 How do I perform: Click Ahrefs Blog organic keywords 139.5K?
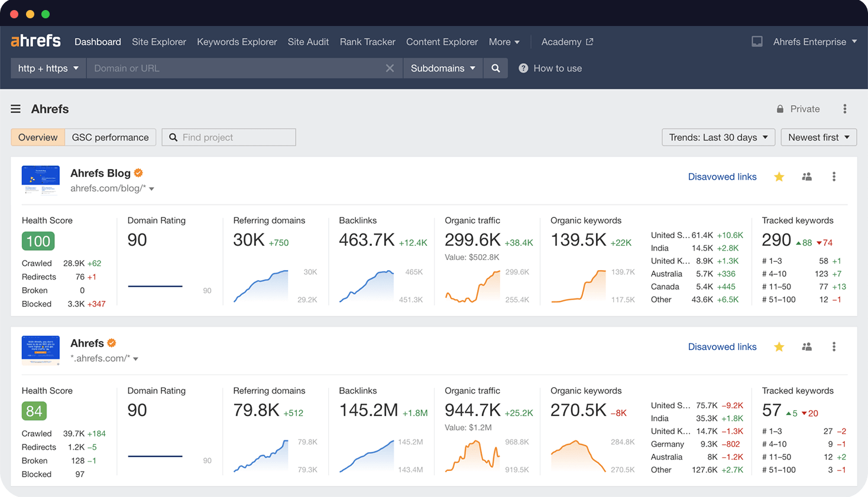tap(578, 240)
